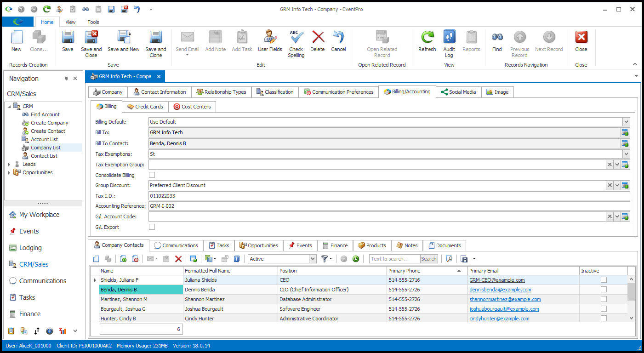Image resolution: width=644 pixels, height=353 pixels.
Task: Click quick access undo arrow icon
Action: 137,9
